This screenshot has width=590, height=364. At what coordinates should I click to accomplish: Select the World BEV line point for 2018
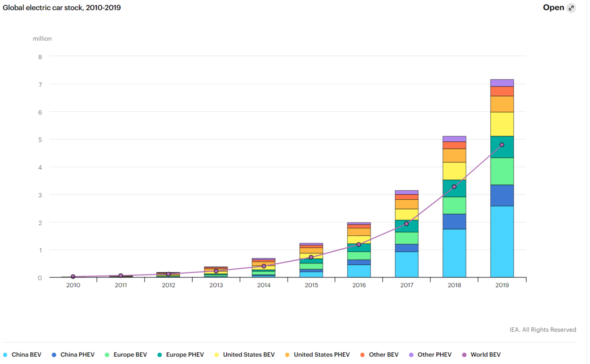coord(454,186)
